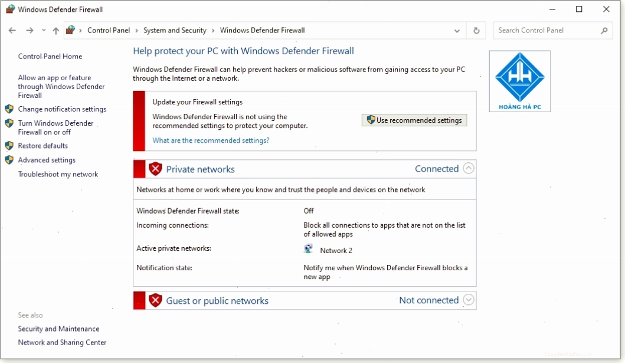Click the Network 2 label
The width and height of the screenshot is (625, 364).
coord(336,250)
